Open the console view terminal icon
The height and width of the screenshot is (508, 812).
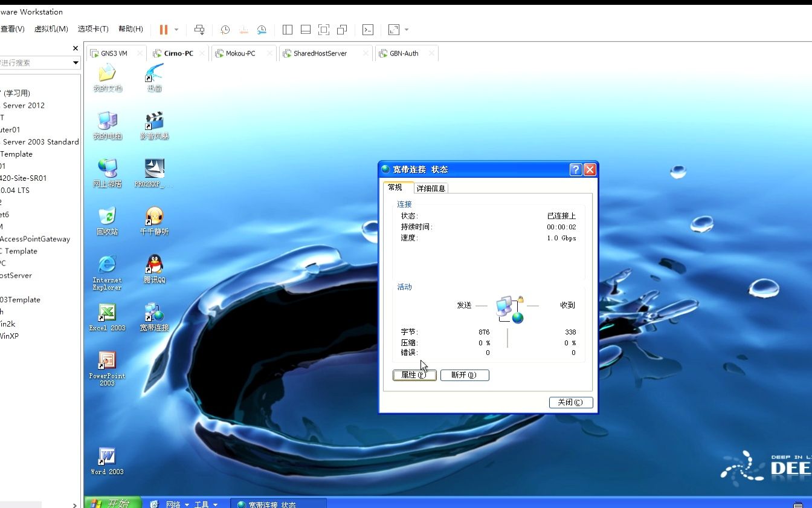coord(368,29)
